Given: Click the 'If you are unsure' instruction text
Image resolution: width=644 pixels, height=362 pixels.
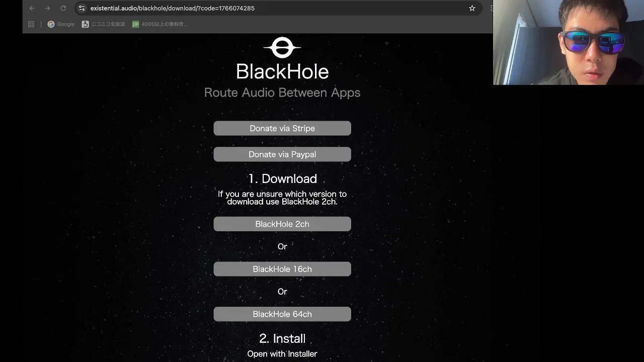Looking at the screenshot, I should point(282,198).
